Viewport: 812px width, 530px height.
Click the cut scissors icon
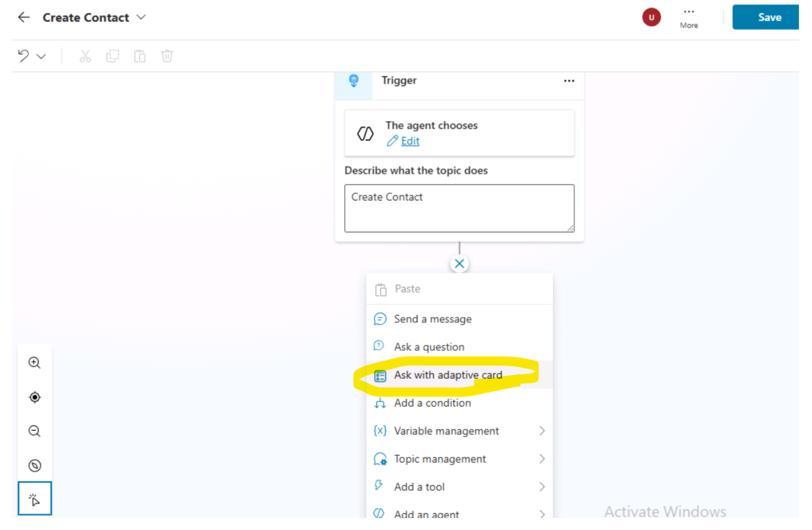pyautogui.click(x=85, y=56)
